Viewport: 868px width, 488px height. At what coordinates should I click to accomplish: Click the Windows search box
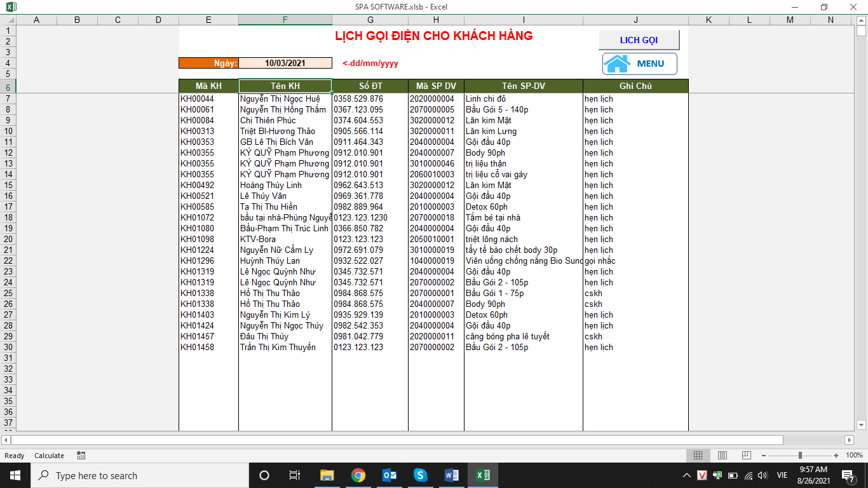coord(140,475)
